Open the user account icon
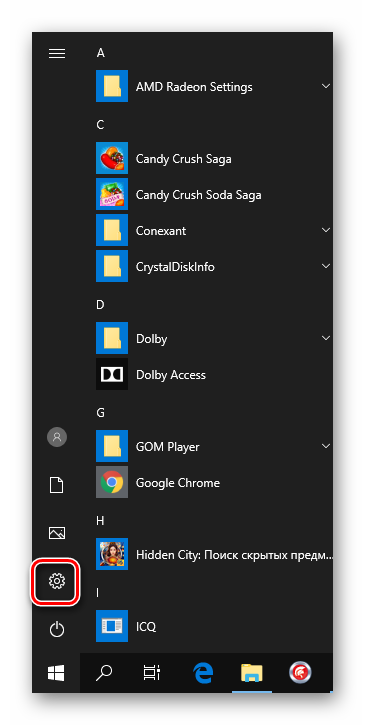Screen dimensions: 365x725 (x=57, y=436)
